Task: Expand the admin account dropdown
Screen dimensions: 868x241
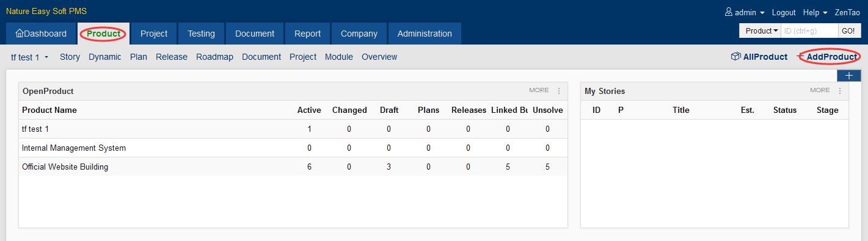Action: 745,12
